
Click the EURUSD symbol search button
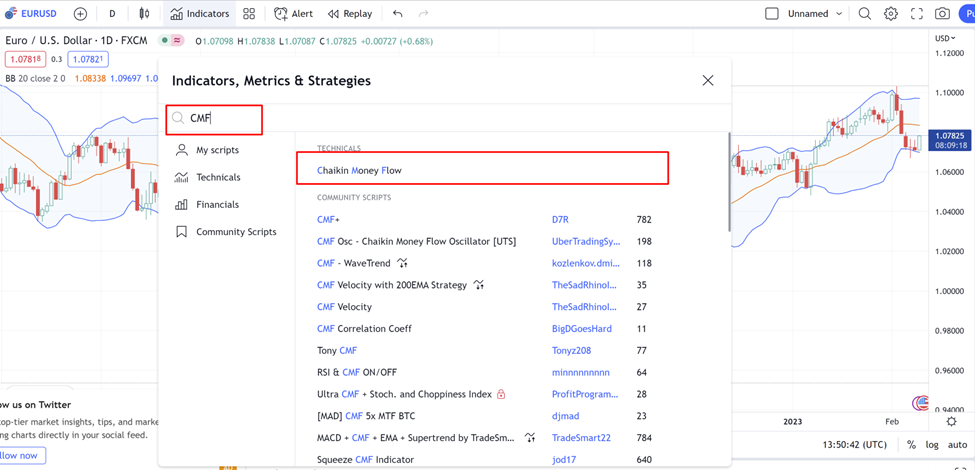click(32, 13)
